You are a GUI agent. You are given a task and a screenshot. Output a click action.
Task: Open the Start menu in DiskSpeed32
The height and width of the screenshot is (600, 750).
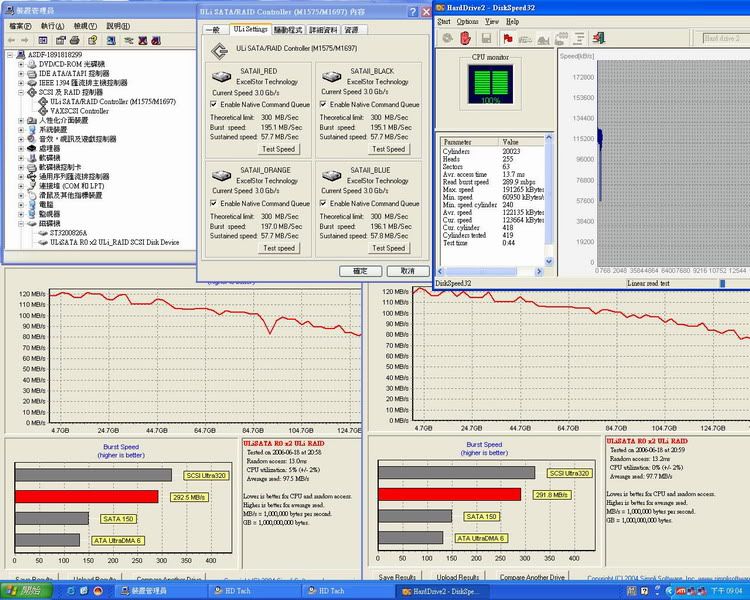click(443, 22)
